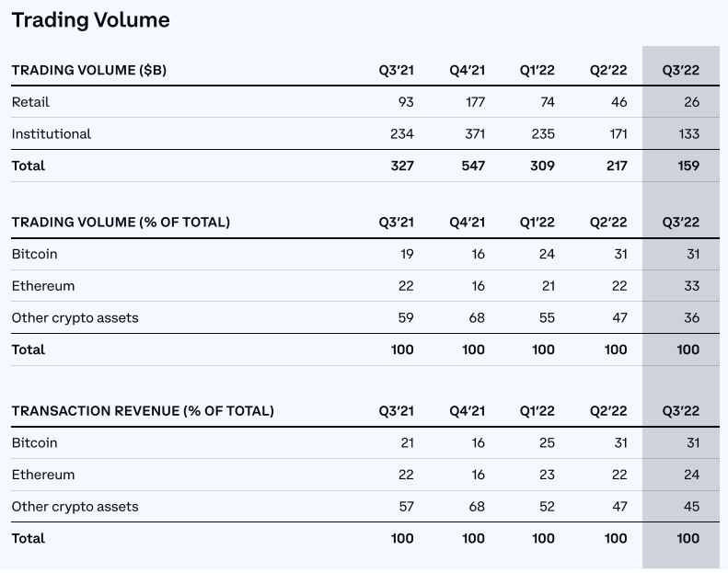Click the Total Q3'22 volume value 159
The image size is (728, 573).
[688, 166]
